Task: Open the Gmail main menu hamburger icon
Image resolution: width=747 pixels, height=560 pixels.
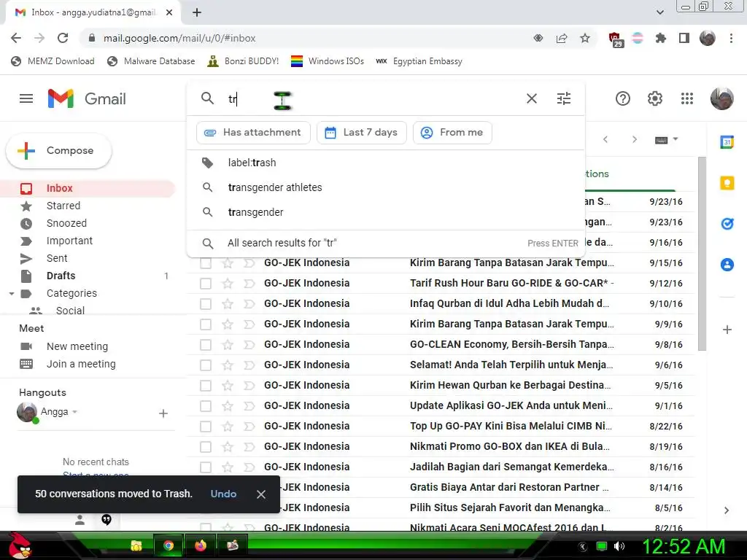Action: (26, 98)
